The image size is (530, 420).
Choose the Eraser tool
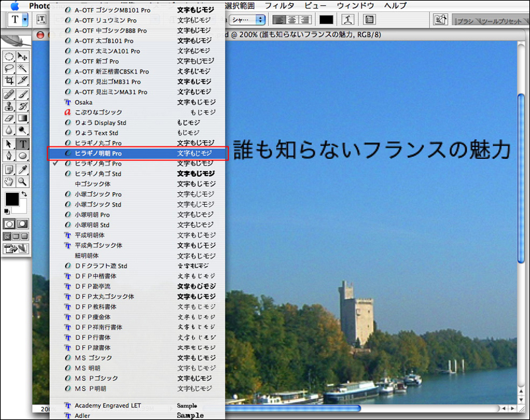pos(9,119)
